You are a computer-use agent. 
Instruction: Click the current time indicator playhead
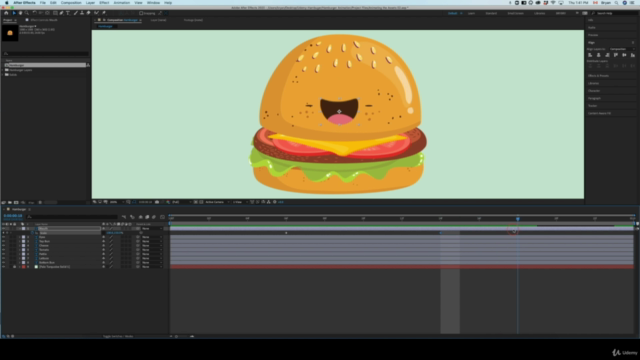518,219
